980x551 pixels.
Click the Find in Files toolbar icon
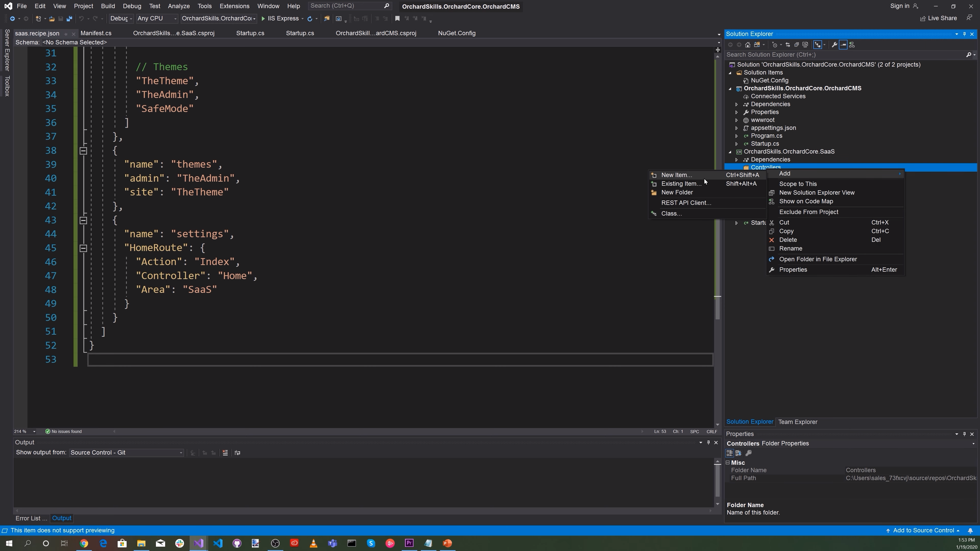click(326, 19)
